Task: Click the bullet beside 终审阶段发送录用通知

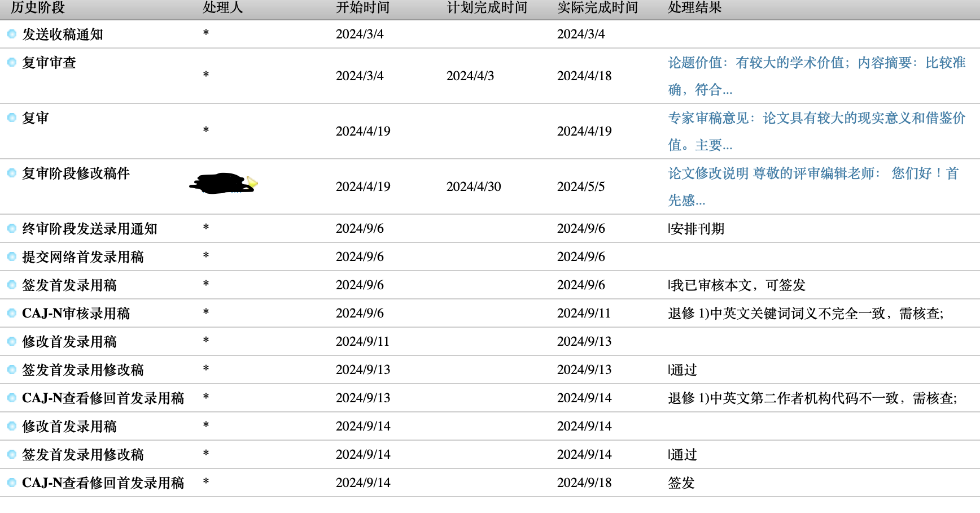Action: click(11, 229)
